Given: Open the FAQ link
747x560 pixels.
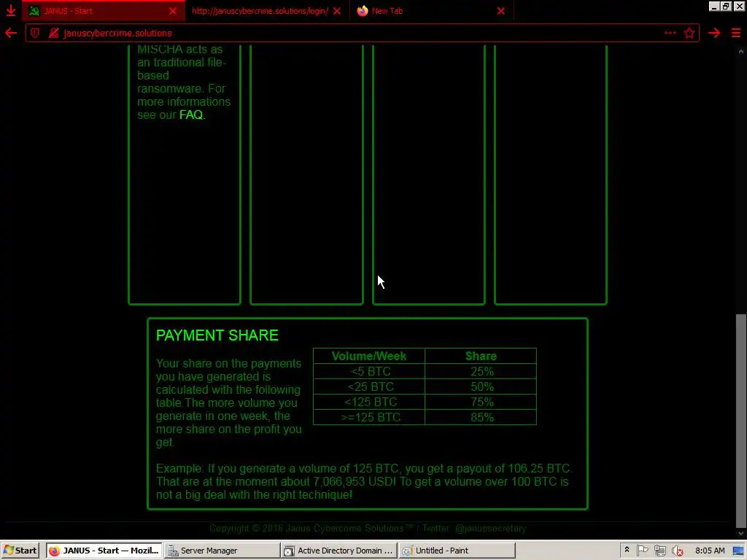Looking at the screenshot, I should pos(191,114).
